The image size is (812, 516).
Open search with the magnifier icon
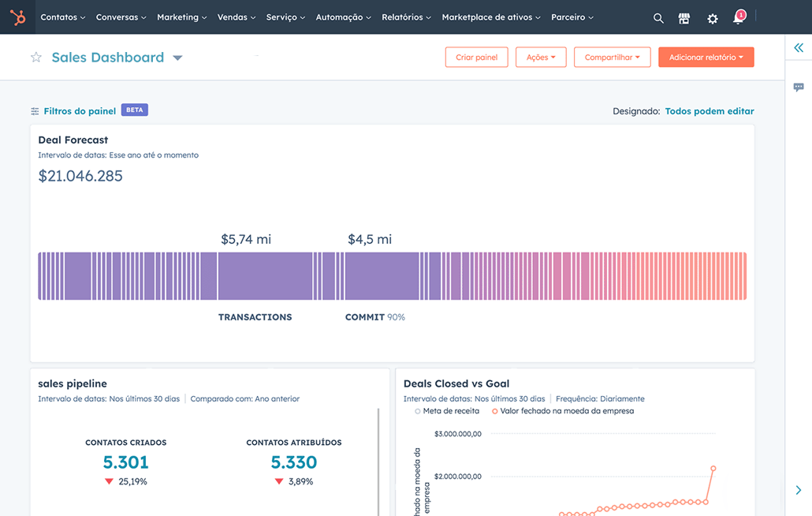pyautogui.click(x=658, y=18)
